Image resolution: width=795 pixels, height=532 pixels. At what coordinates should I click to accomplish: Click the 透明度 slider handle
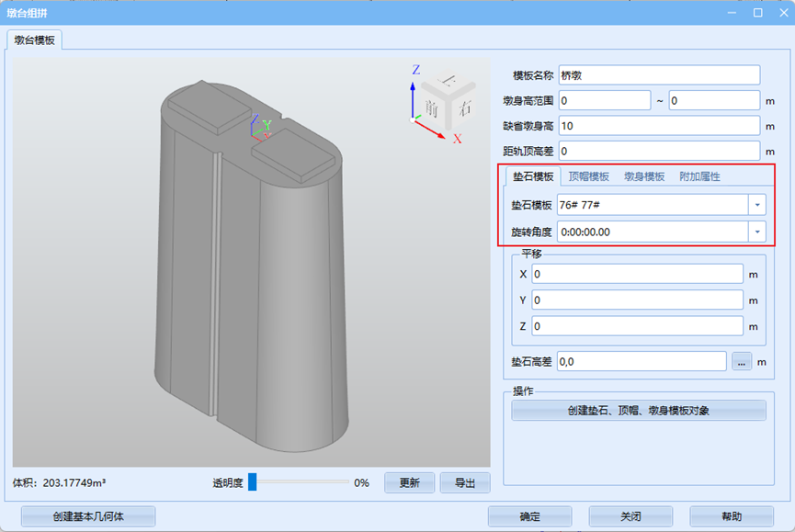(x=253, y=482)
